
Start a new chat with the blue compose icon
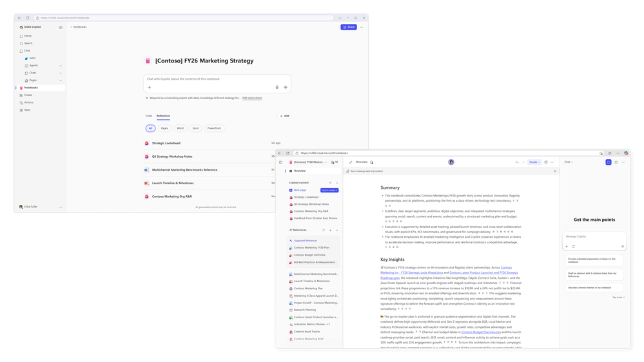(x=609, y=162)
